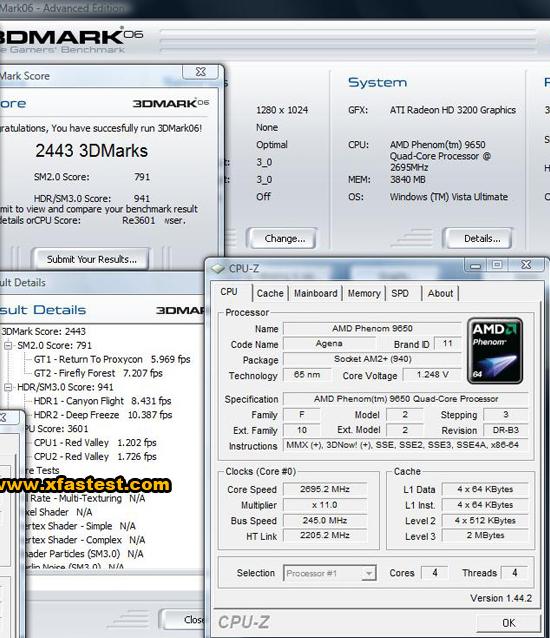Click the 1280 x 1024 resolution value
This screenshot has width=550, height=638.
pyautogui.click(x=282, y=110)
